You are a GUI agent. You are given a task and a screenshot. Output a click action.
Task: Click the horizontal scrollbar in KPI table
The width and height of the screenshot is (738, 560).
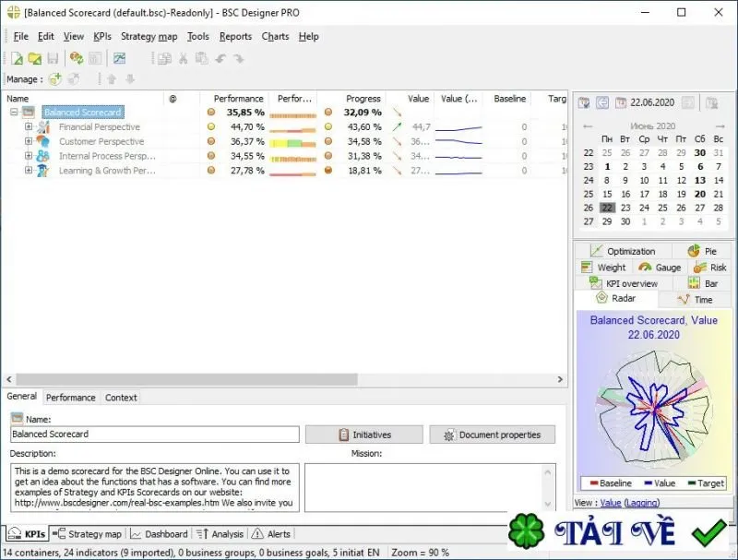tap(187, 379)
